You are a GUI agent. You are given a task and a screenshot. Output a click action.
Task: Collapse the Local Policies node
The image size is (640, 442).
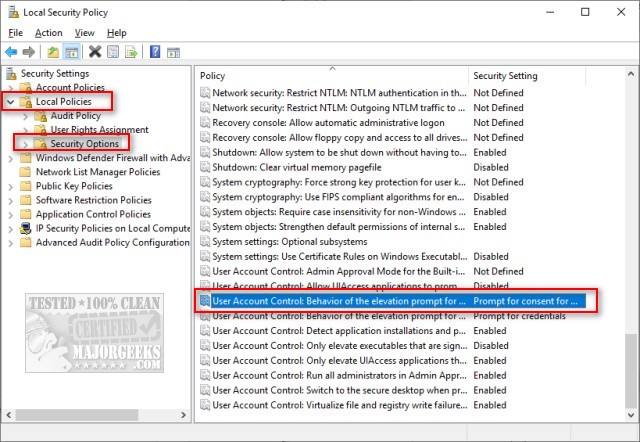click(11, 102)
